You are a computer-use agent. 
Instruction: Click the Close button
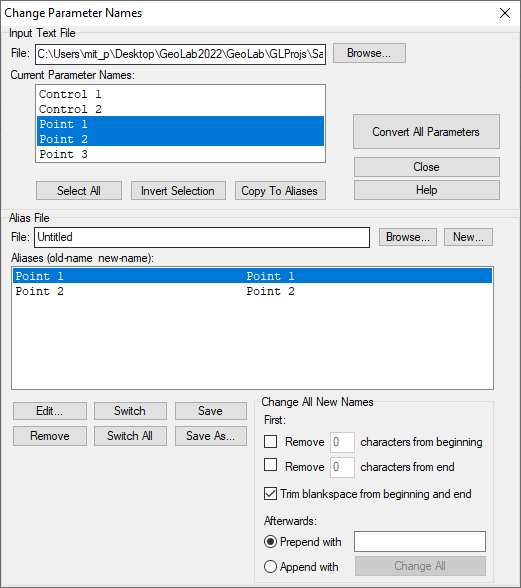click(x=426, y=167)
